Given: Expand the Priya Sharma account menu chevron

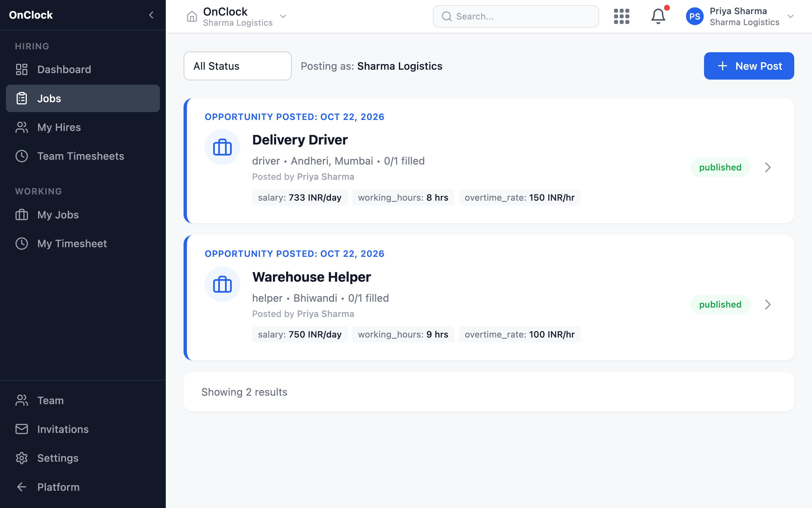Looking at the screenshot, I should (791, 16).
